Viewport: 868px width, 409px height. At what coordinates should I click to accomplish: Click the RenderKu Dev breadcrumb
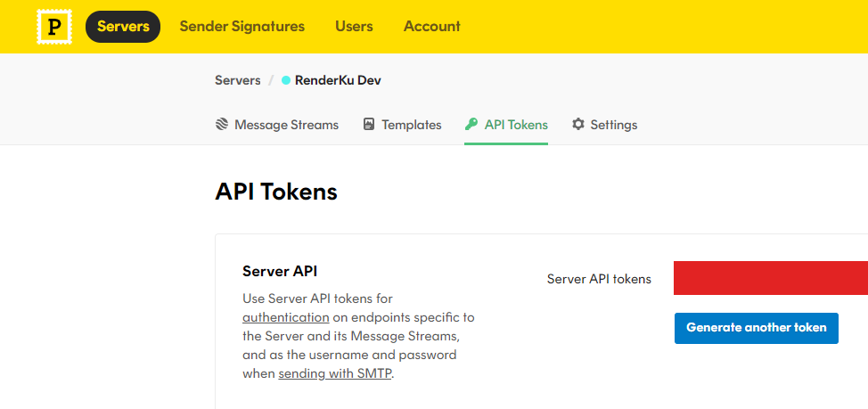click(x=338, y=80)
